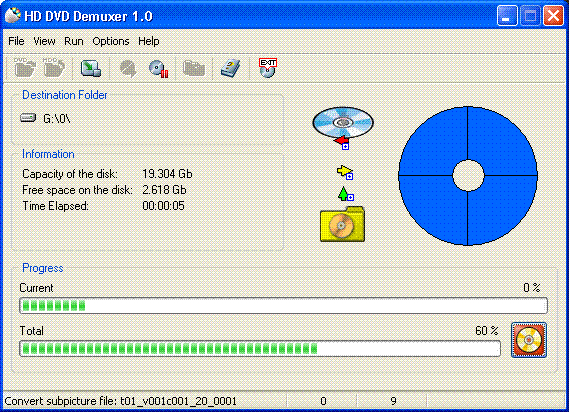569x412 pixels.
Task: Open the Run menu
Action: click(x=74, y=41)
